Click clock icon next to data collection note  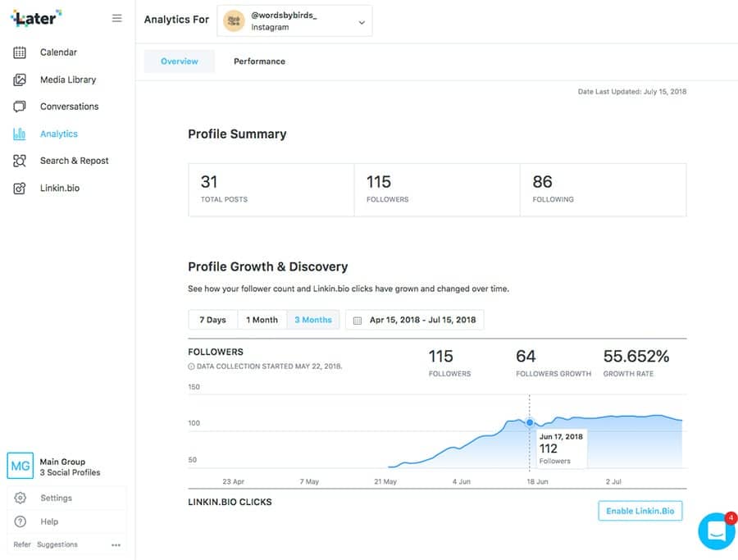coord(191,367)
